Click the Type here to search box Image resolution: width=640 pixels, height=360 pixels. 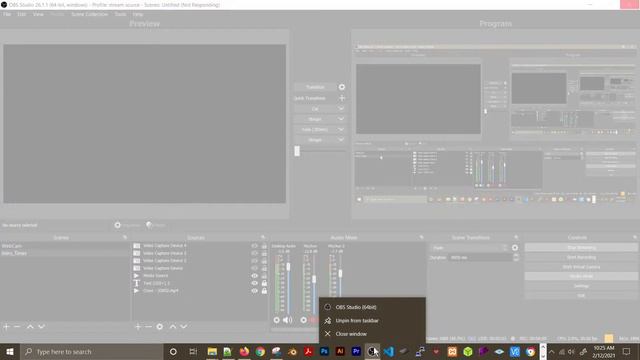[91, 351]
